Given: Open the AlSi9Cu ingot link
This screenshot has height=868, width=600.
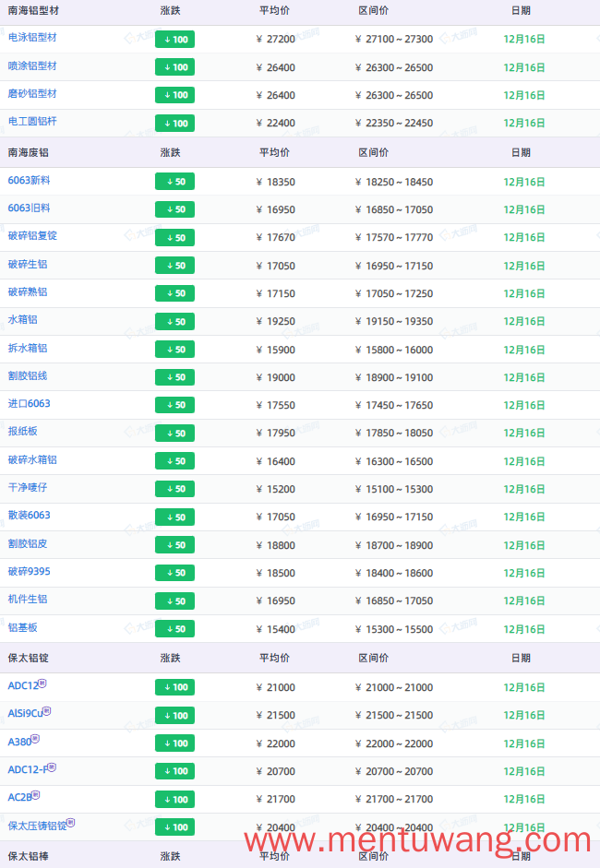Looking at the screenshot, I should pos(25,714).
